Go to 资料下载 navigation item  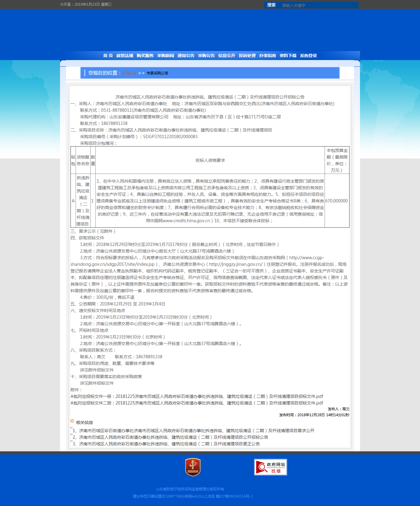pyautogui.click(x=288, y=56)
